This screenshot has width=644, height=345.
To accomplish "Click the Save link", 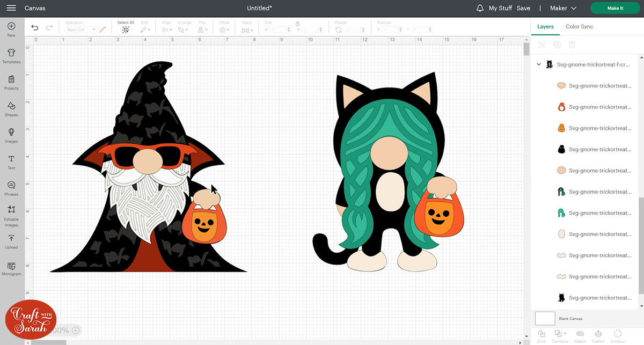I will click(x=523, y=8).
